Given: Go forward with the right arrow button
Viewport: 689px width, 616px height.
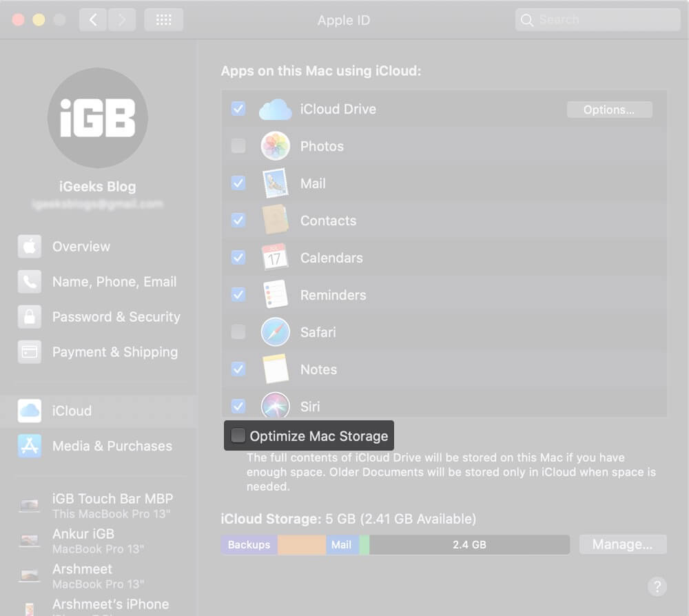Looking at the screenshot, I should 122,20.
